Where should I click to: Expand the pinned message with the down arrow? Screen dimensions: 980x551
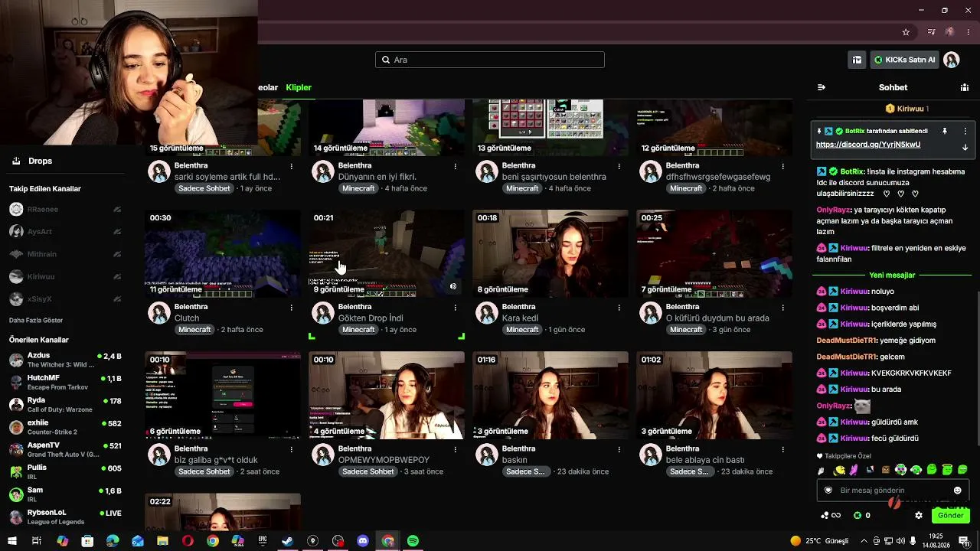click(x=965, y=147)
